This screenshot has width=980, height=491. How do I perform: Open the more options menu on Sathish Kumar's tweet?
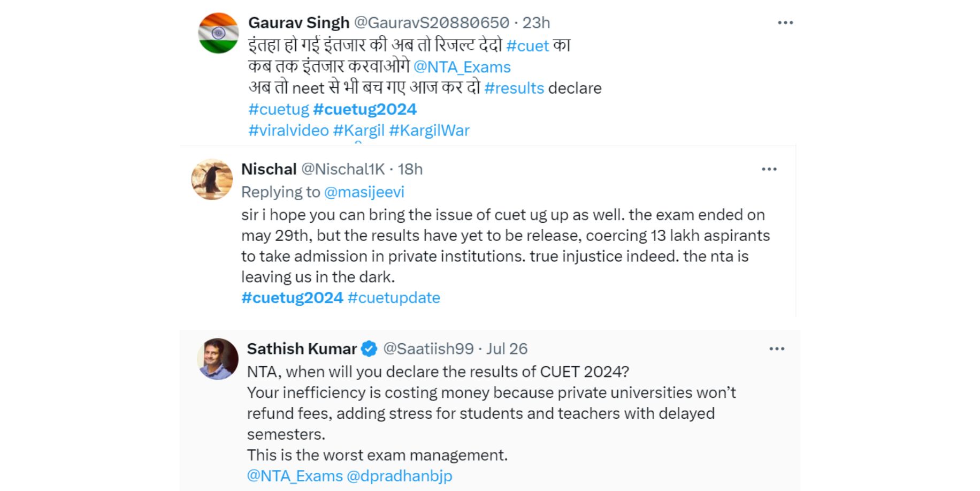[x=776, y=348]
